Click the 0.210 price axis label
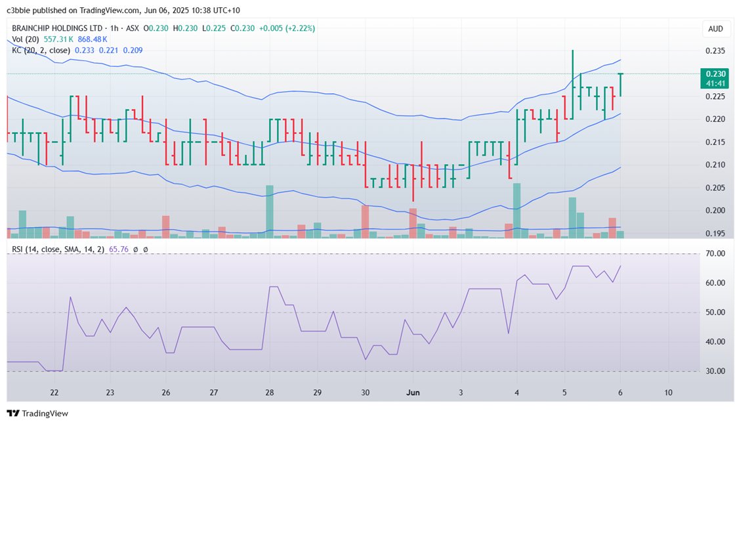Viewport: 756px width, 535px height. click(x=715, y=165)
